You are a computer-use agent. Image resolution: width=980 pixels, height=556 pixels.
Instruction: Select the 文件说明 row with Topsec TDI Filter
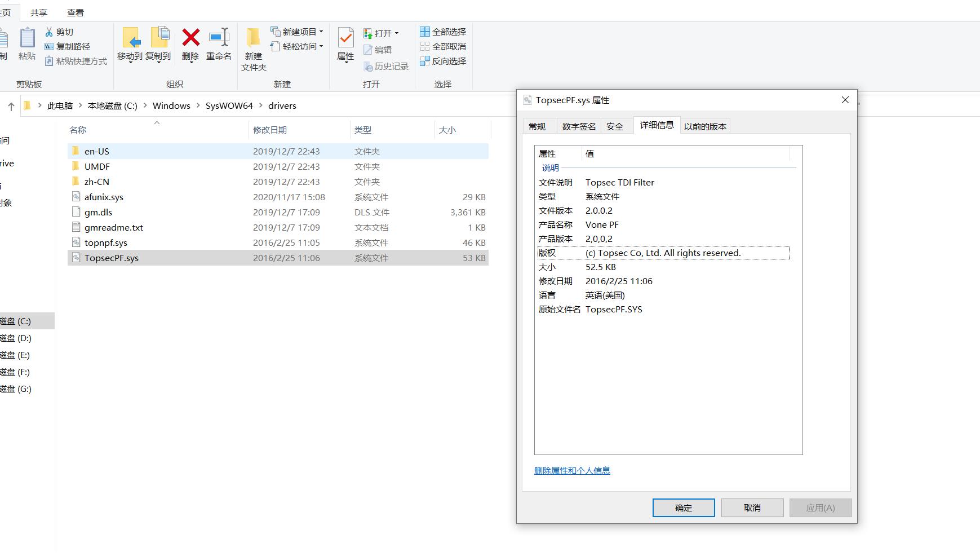pyautogui.click(x=664, y=182)
